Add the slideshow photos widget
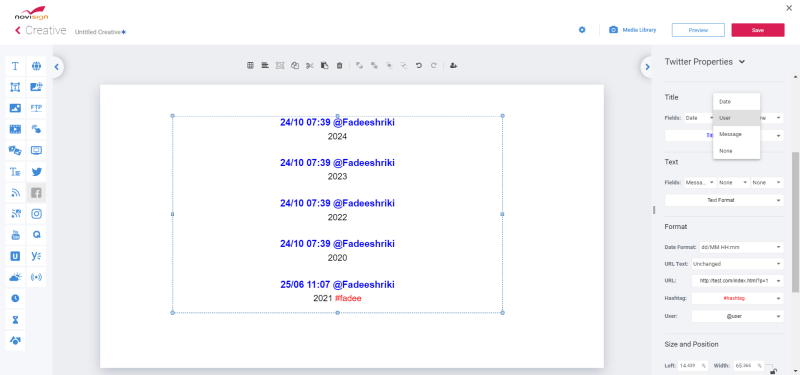 [x=15, y=151]
